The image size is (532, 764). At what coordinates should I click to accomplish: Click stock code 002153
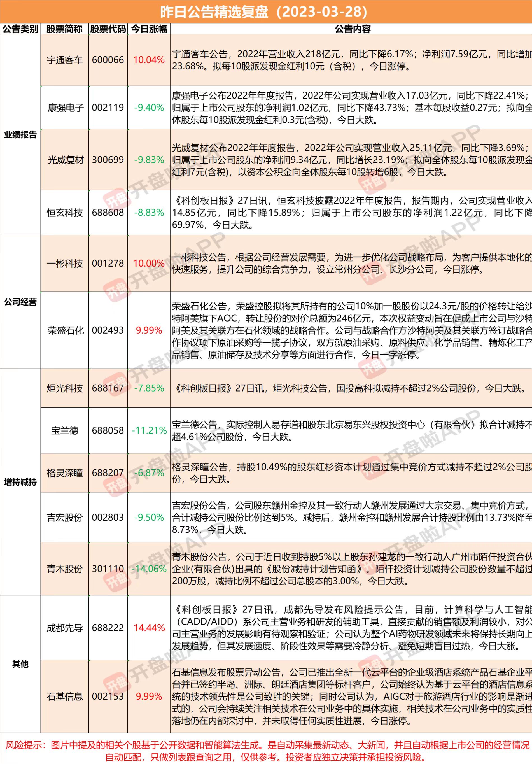point(108,696)
